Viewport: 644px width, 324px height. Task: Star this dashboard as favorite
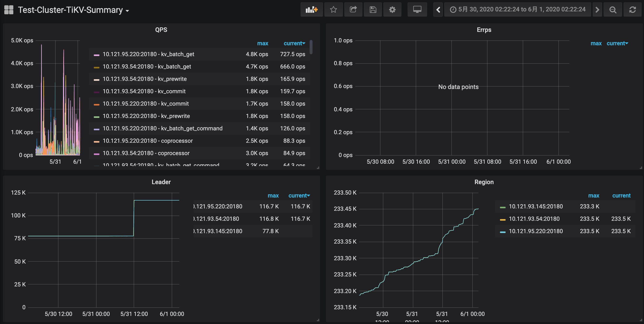[x=333, y=10]
